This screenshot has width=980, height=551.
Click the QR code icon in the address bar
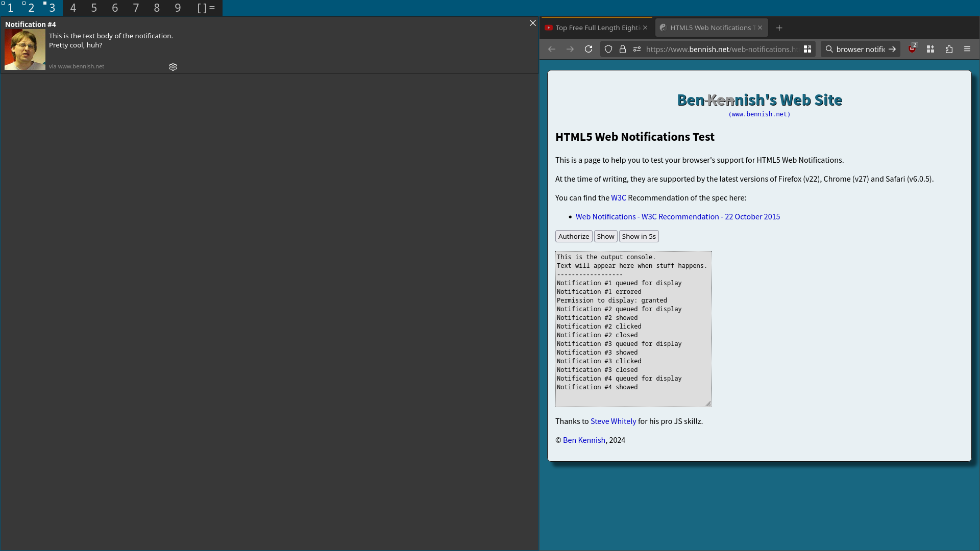(807, 49)
